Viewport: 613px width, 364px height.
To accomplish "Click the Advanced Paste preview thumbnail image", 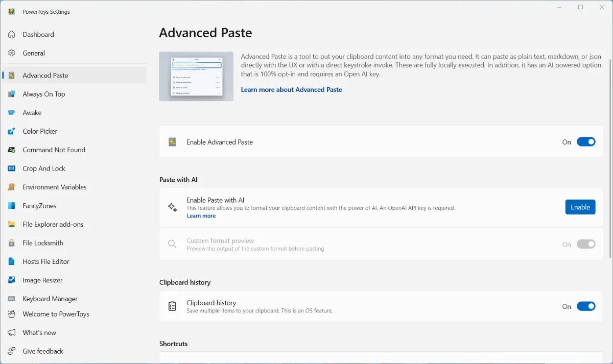I will pyautogui.click(x=196, y=76).
